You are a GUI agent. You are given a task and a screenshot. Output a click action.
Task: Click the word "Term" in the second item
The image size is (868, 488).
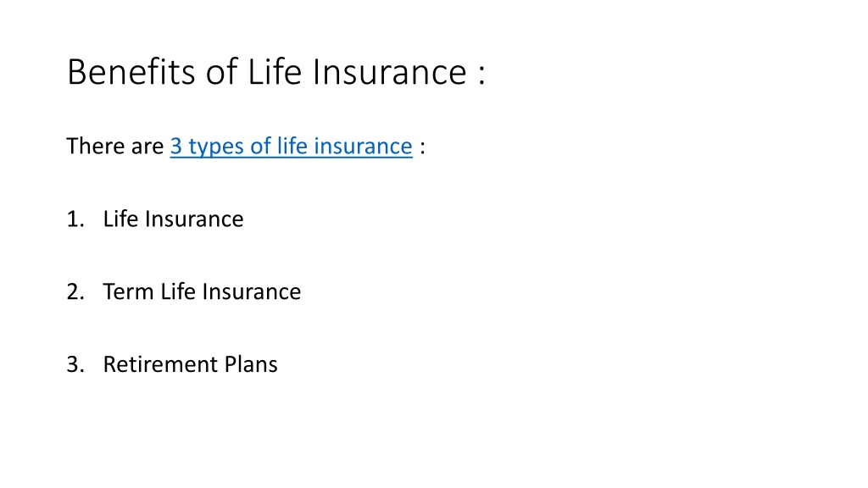[x=129, y=291]
